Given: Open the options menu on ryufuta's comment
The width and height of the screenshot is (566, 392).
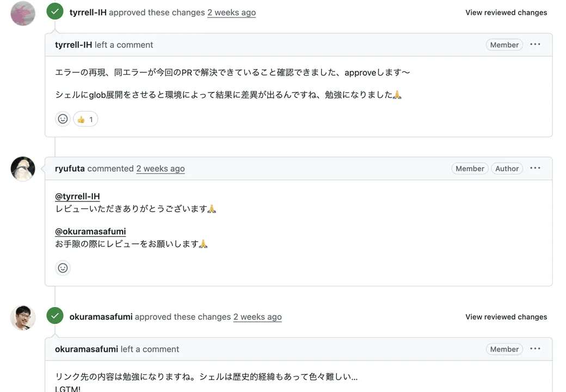Looking at the screenshot, I should [536, 168].
